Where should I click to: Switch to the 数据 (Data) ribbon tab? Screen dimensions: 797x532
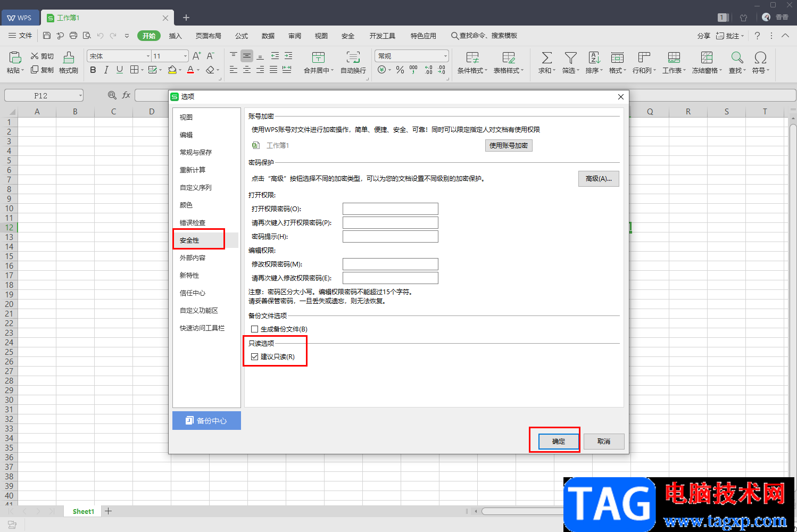pos(268,36)
